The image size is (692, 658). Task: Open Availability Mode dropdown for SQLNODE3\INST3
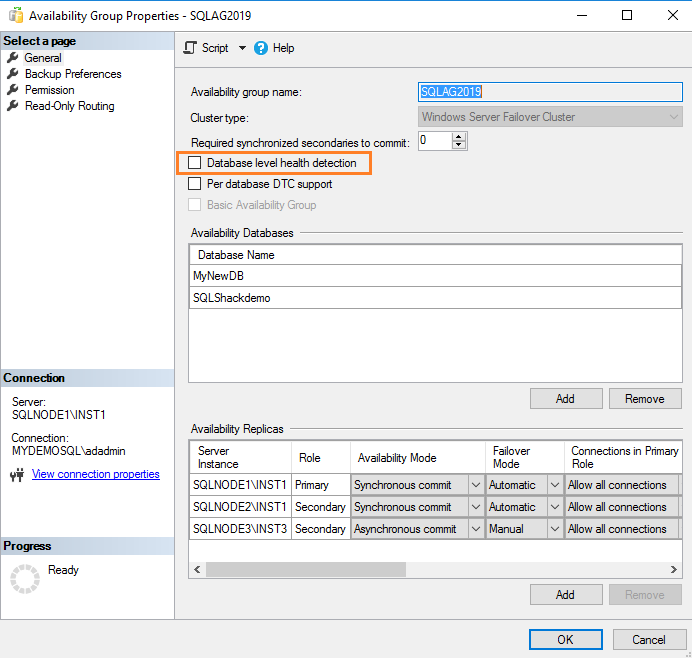click(x=475, y=529)
